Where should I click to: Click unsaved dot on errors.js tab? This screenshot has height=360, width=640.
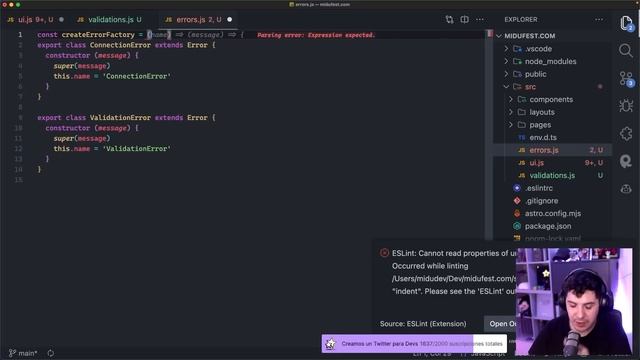pos(229,20)
